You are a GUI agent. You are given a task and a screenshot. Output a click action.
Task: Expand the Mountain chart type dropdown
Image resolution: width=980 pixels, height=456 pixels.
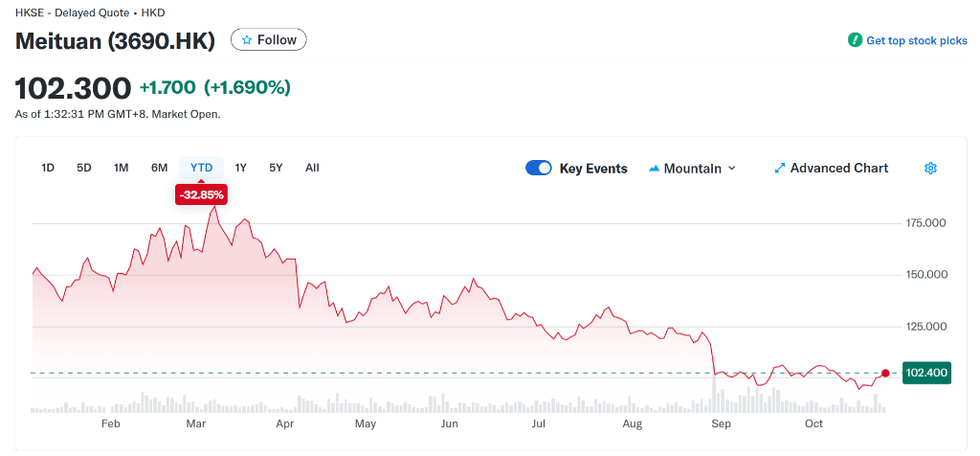tap(732, 169)
